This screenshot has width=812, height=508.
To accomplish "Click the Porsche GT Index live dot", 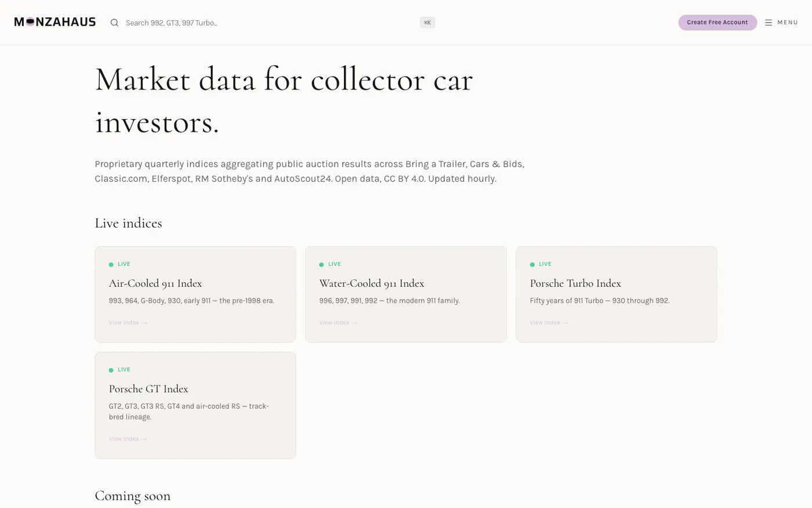I will click(111, 370).
